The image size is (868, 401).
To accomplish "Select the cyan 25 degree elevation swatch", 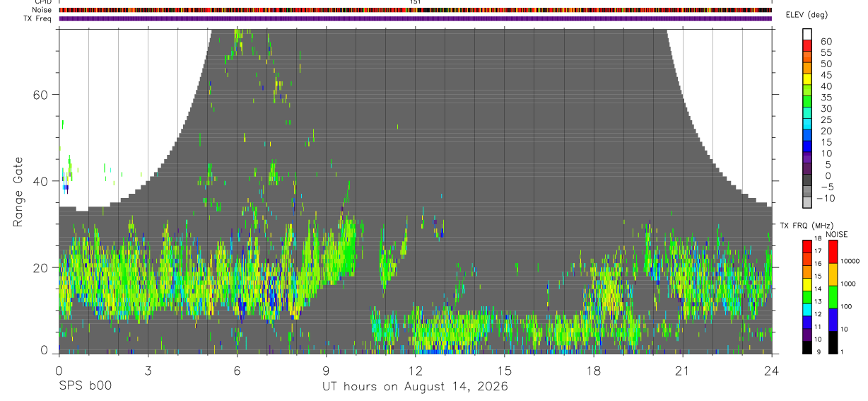I will [x=807, y=125].
